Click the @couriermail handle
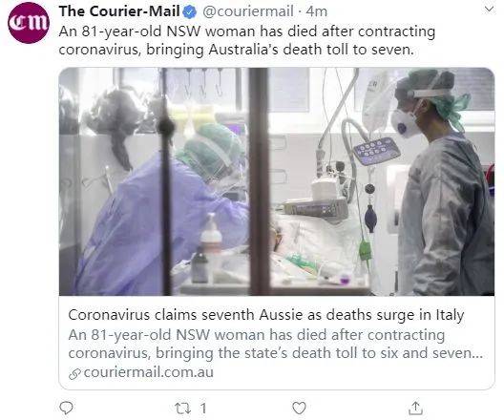Image resolution: width=504 pixels, height=420 pixels. 248,11
